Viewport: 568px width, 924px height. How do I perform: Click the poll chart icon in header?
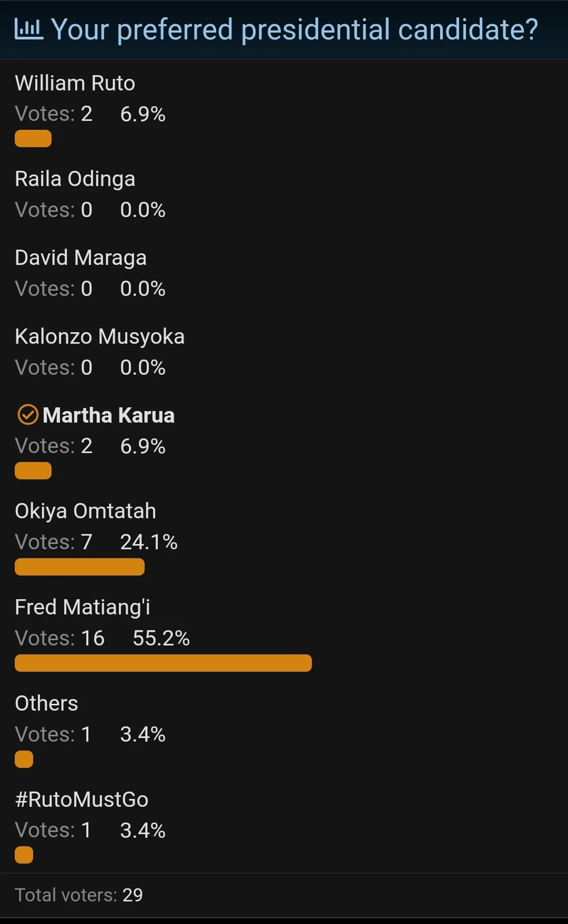(28, 29)
